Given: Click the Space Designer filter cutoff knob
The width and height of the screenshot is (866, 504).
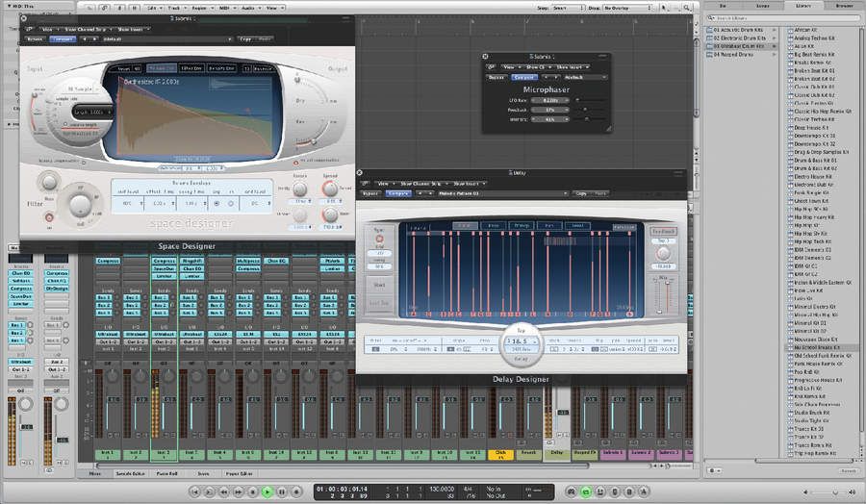Looking at the screenshot, I should [80, 206].
